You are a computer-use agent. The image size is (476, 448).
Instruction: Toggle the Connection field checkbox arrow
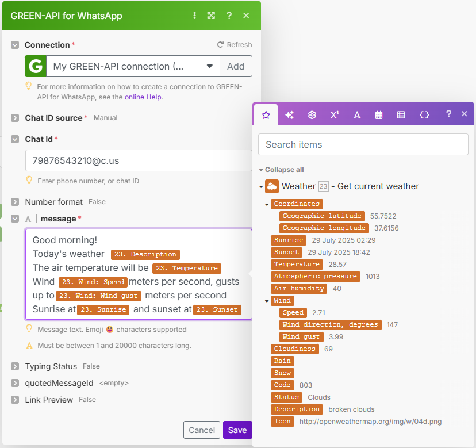point(14,45)
